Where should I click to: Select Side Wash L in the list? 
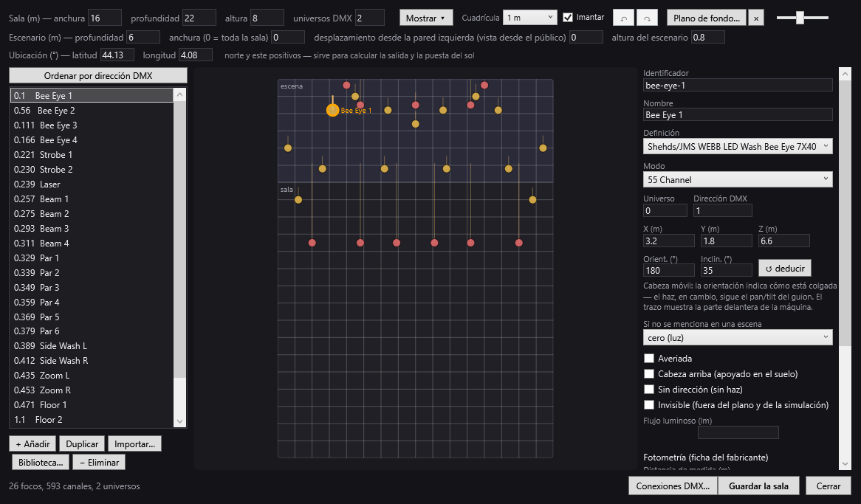click(x=92, y=346)
